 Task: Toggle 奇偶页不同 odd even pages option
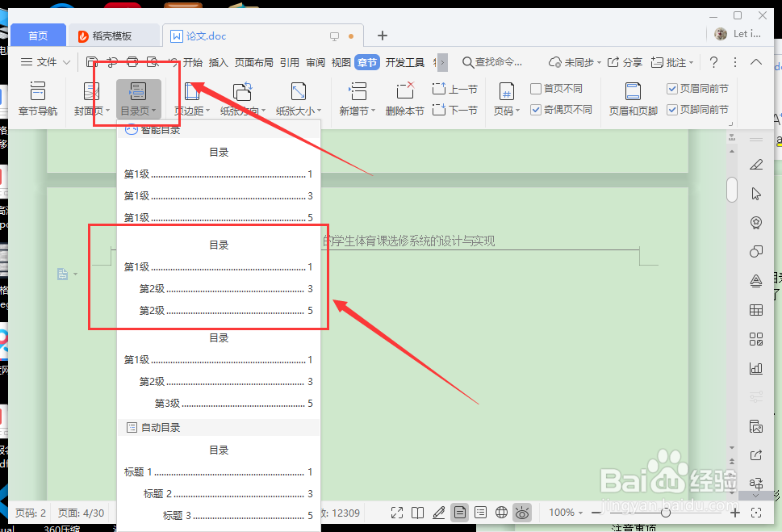coord(536,111)
